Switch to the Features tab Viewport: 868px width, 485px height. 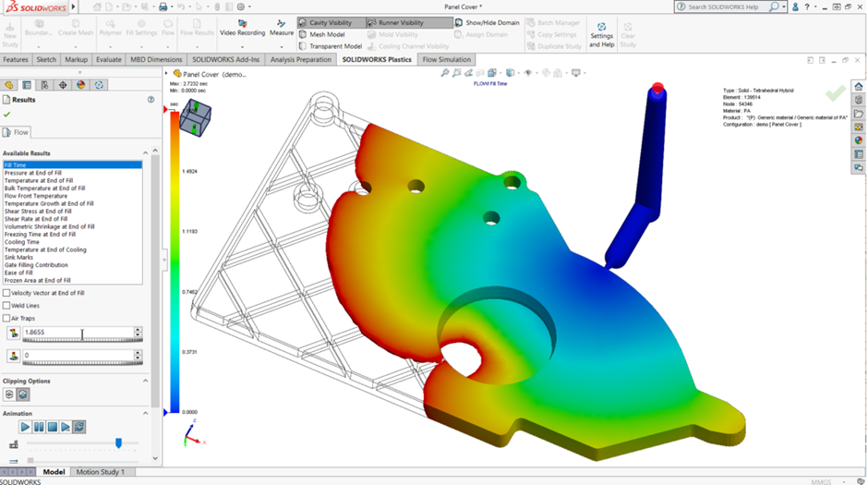16,59
